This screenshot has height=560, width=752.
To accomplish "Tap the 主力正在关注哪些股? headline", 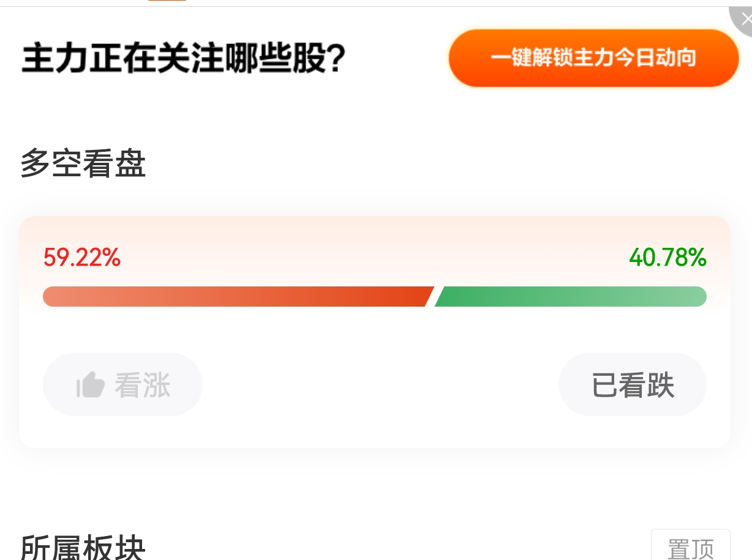I will tap(184, 59).
